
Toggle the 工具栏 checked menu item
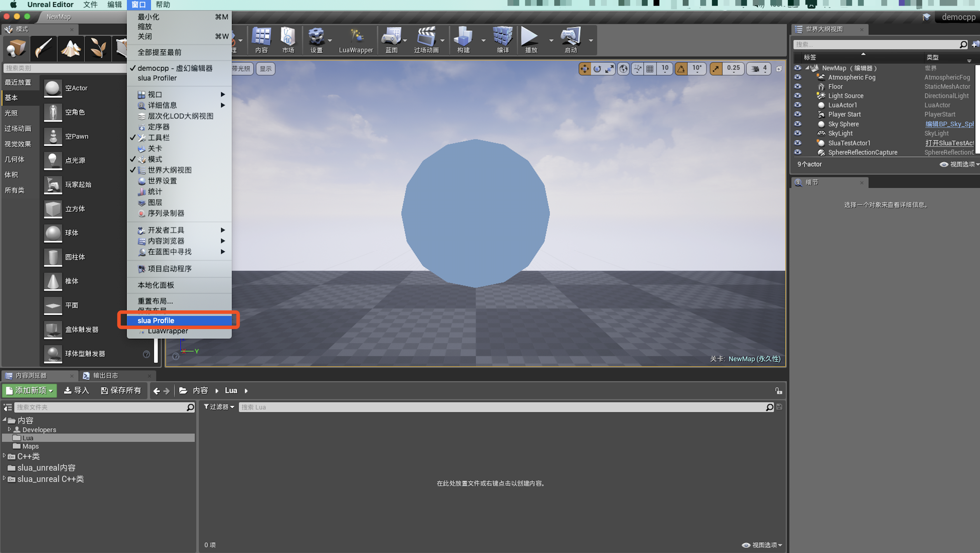pos(179,138)
